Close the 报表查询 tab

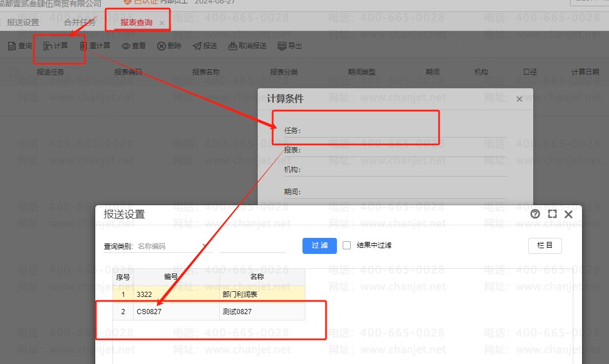[162, 23]
